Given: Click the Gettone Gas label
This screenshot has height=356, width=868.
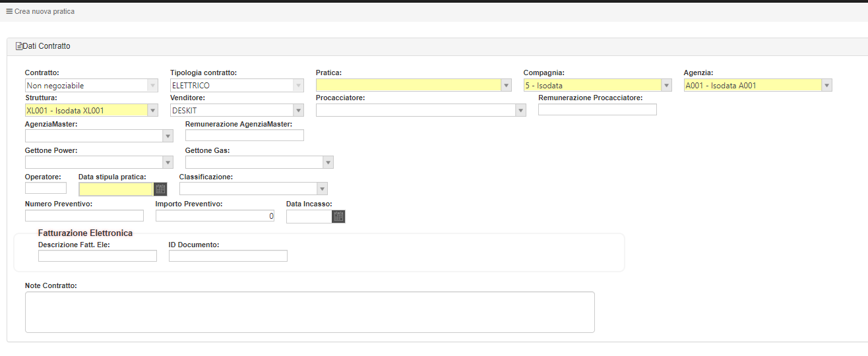Looking at the screenshot, I should (x=208, y=150).
